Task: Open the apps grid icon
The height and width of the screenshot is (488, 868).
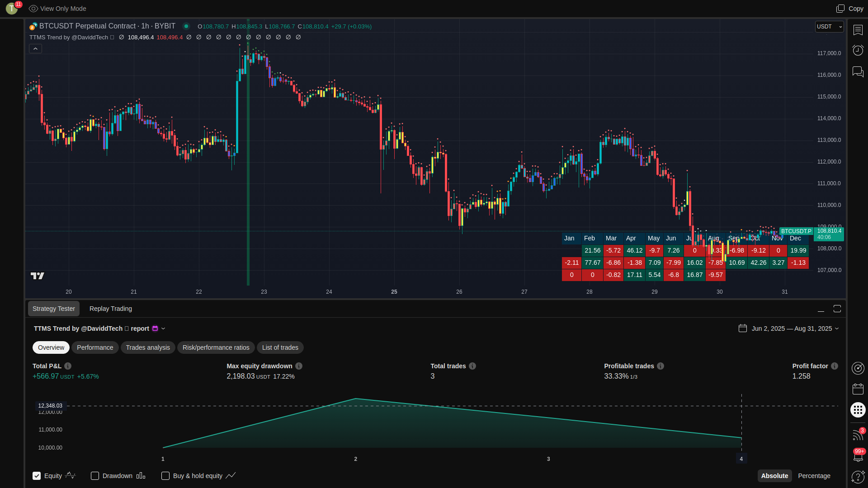Action: point(858,410)
